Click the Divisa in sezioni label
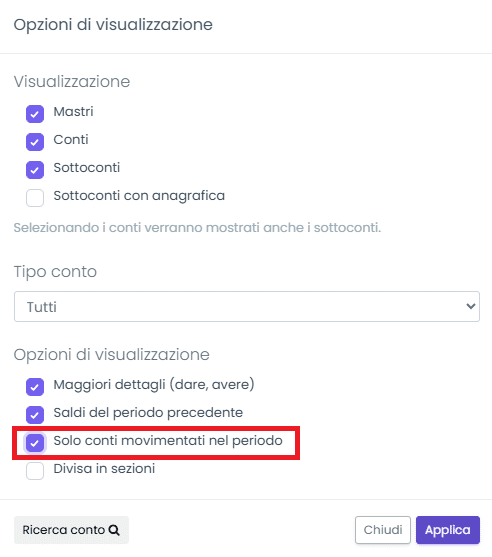The width and height of the screenshot is (492, 557). (104, 469)
